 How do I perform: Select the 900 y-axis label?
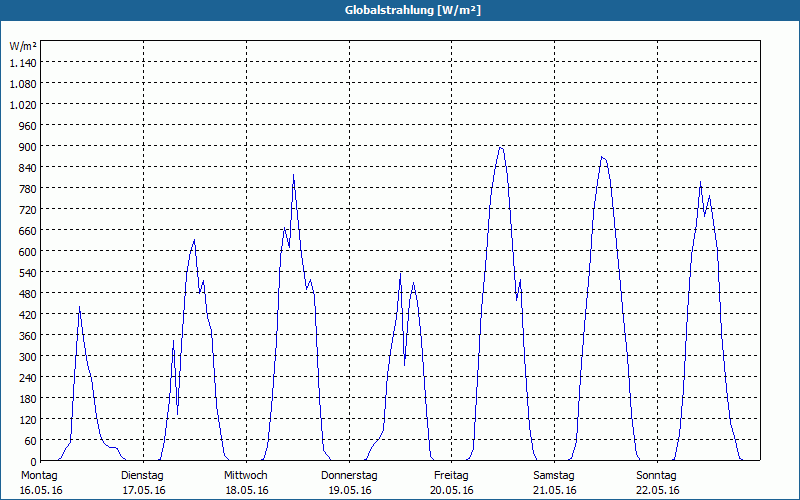(28, 146)
